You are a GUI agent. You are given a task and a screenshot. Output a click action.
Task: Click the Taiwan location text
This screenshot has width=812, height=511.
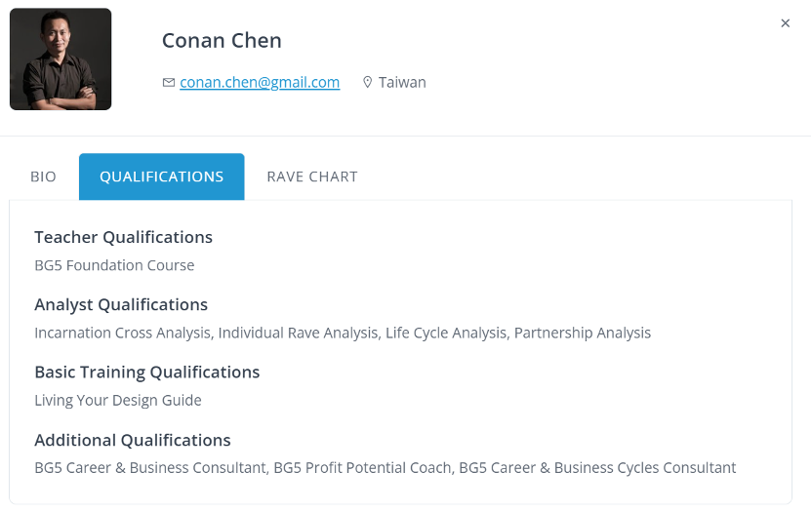coord(402,82)
